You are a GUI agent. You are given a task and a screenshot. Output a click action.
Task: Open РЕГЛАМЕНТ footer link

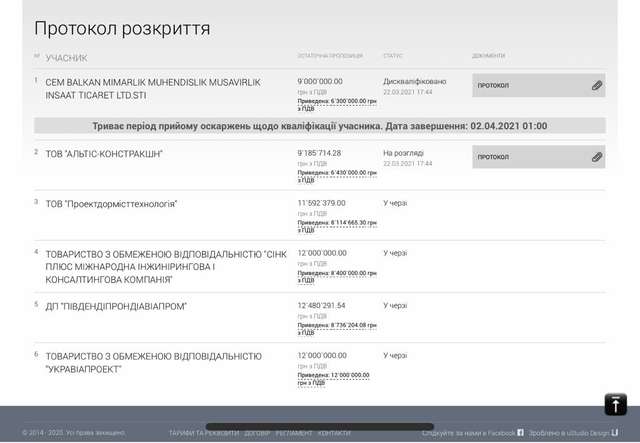coord(294,433)
